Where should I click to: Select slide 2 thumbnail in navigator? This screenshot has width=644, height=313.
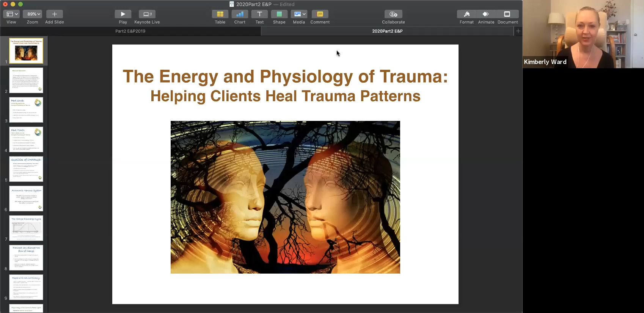[26, 80]
